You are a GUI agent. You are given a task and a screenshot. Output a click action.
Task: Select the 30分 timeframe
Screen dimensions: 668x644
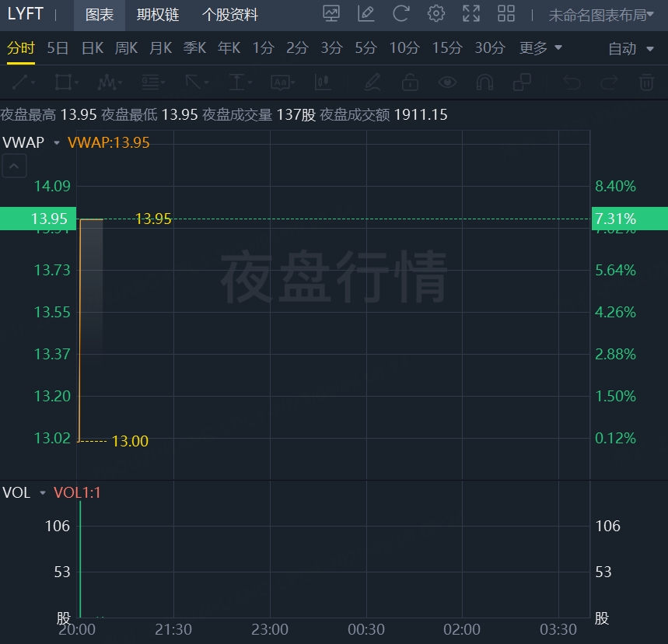tap(490, 47)
